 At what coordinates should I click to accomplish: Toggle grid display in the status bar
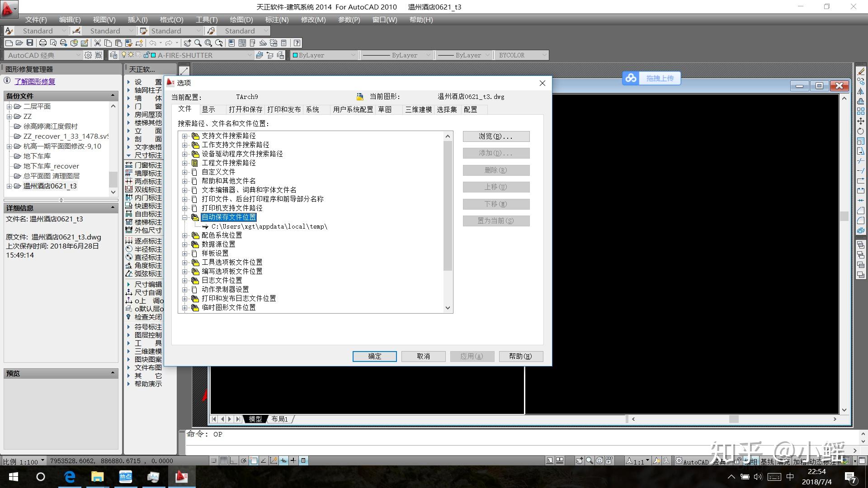point(224,460)
